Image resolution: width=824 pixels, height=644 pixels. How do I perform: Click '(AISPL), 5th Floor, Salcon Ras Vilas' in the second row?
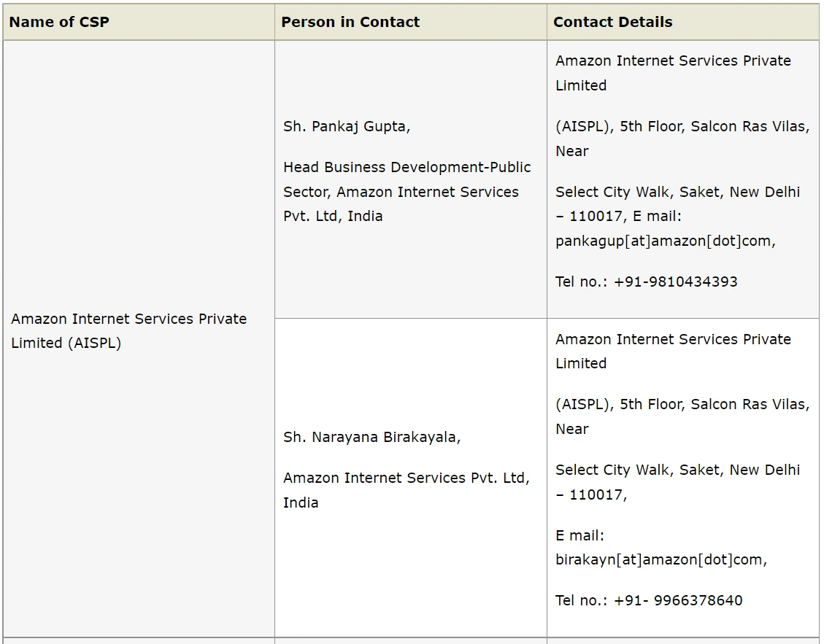point(682,405)
